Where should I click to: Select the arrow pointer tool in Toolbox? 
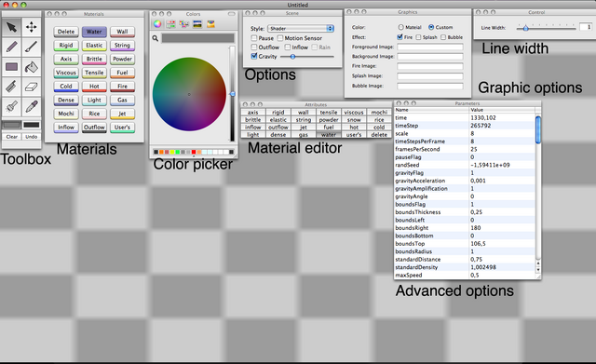pyautogui.click(x=11, y=27)
